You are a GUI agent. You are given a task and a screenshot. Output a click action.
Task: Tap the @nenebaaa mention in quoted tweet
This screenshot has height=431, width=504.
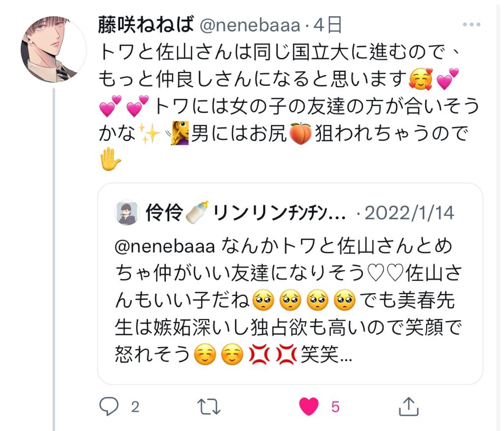[164, 247]
